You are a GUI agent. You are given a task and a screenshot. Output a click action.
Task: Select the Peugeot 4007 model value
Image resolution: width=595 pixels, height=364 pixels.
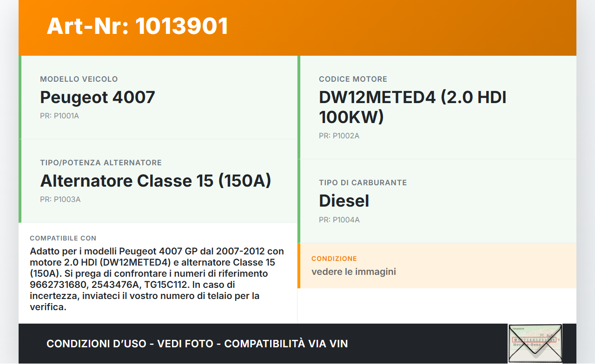[x=98, y=97]
